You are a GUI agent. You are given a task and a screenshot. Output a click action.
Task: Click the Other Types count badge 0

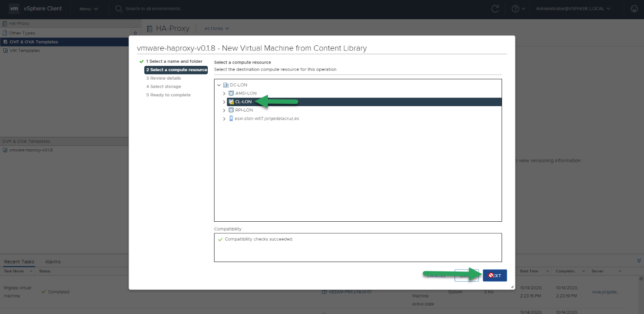coord(135,33)
